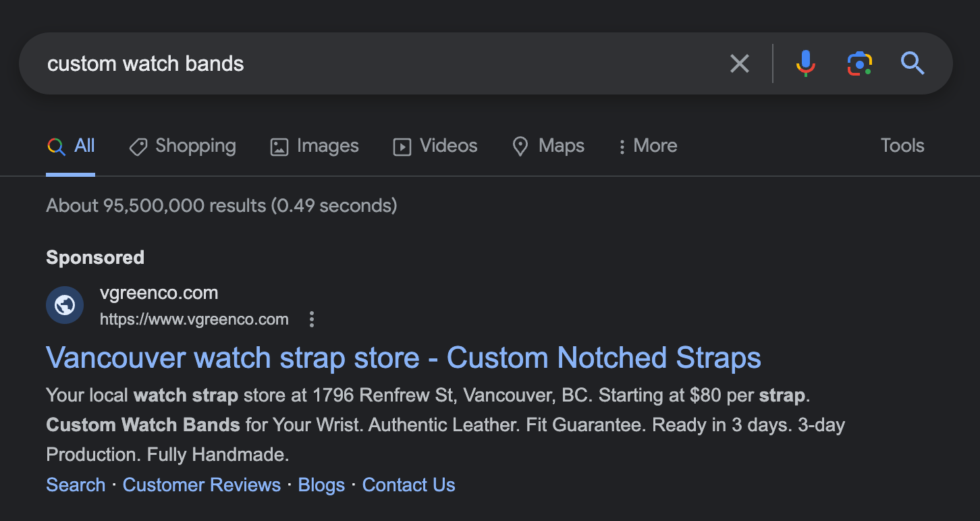Screen dimensions: 980x521
Task: Open the Vancouver watch strap store headline
Action: tap(403, 358)
